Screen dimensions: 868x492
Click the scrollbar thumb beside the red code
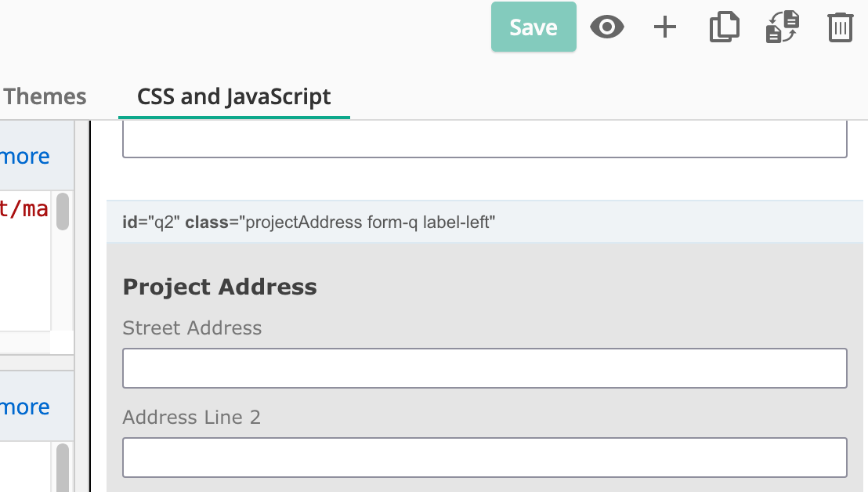[62, 212]
